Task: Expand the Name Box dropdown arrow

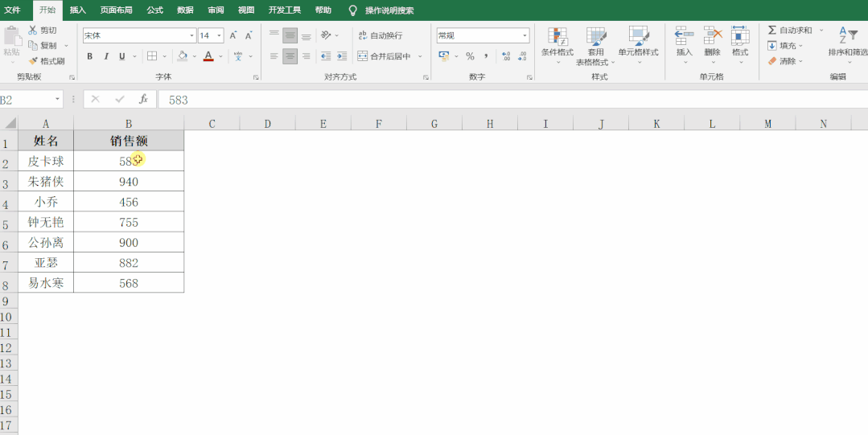Action: 58,99
